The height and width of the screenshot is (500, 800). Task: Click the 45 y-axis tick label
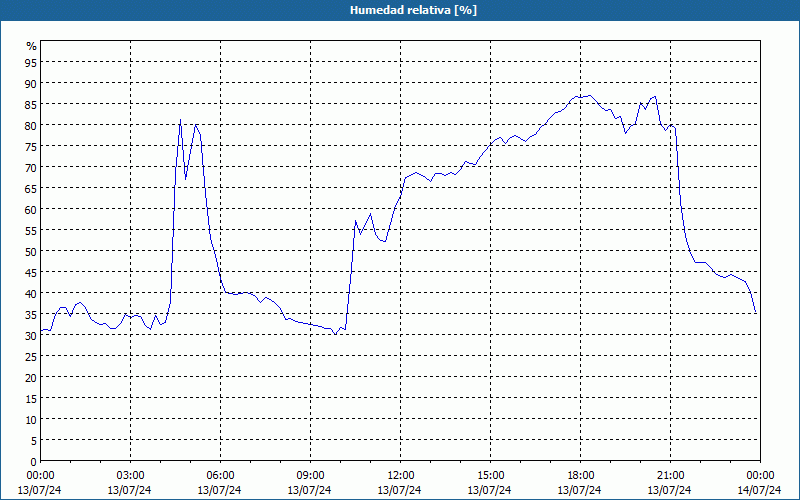click(31, 272)
